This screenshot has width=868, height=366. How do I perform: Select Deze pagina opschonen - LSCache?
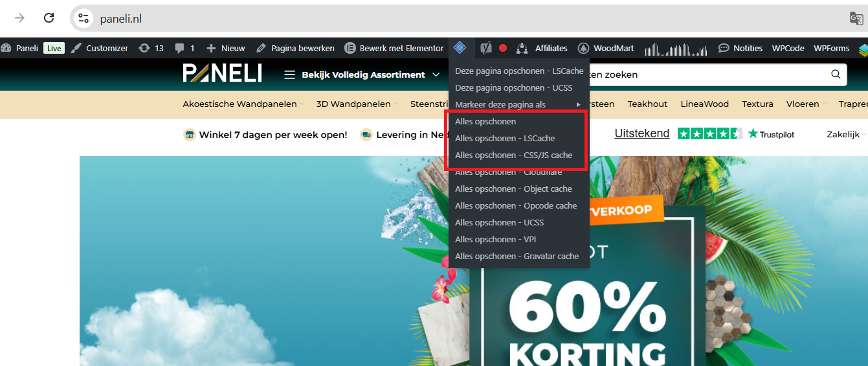tap(519, 71)
